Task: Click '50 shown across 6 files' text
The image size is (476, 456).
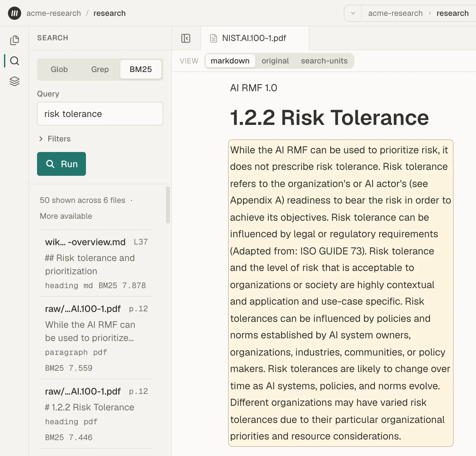Action: [x=83, y=200]
